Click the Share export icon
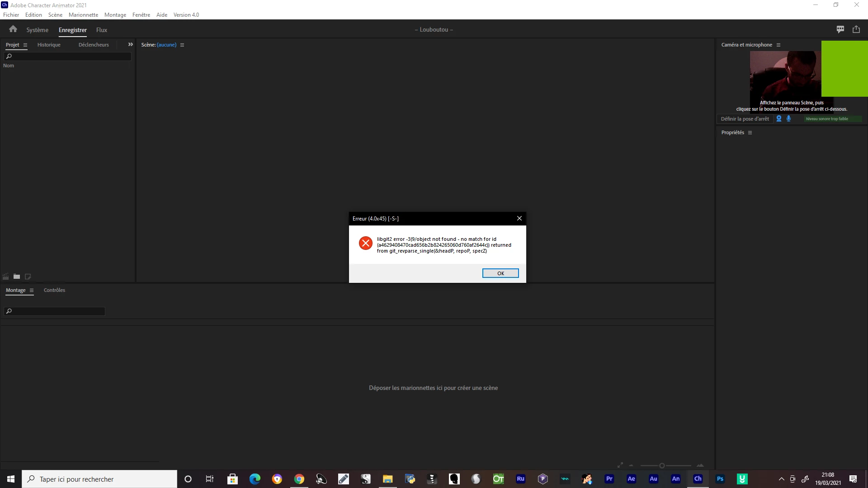 (856, 29)
